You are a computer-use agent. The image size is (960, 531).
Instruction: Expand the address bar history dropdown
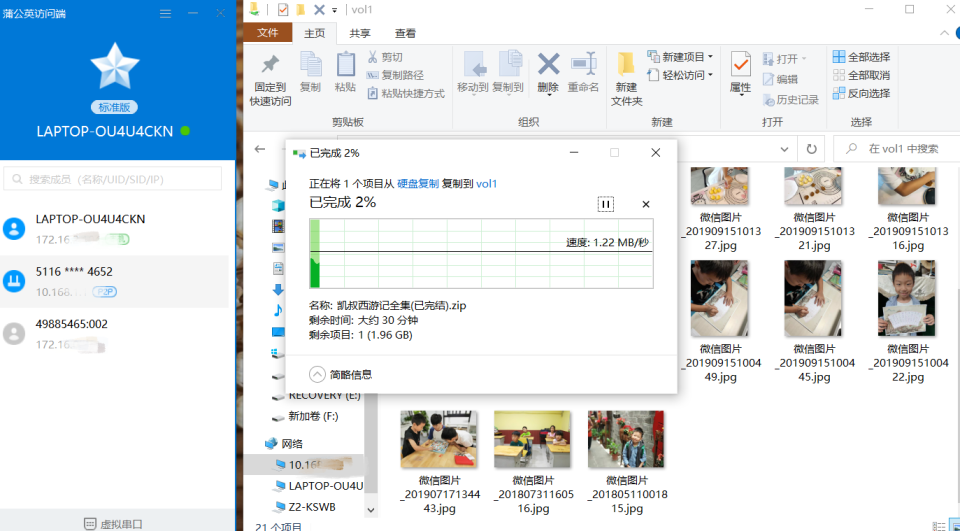click(x=784, y=149)
